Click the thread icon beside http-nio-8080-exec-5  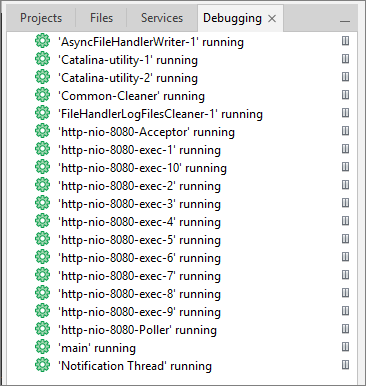point(42,240)
